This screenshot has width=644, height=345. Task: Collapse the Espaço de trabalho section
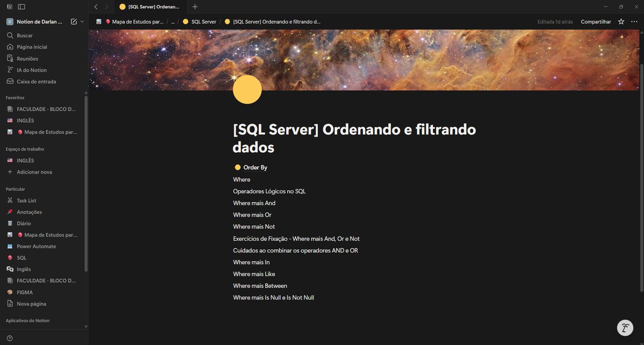pos(25,149)
